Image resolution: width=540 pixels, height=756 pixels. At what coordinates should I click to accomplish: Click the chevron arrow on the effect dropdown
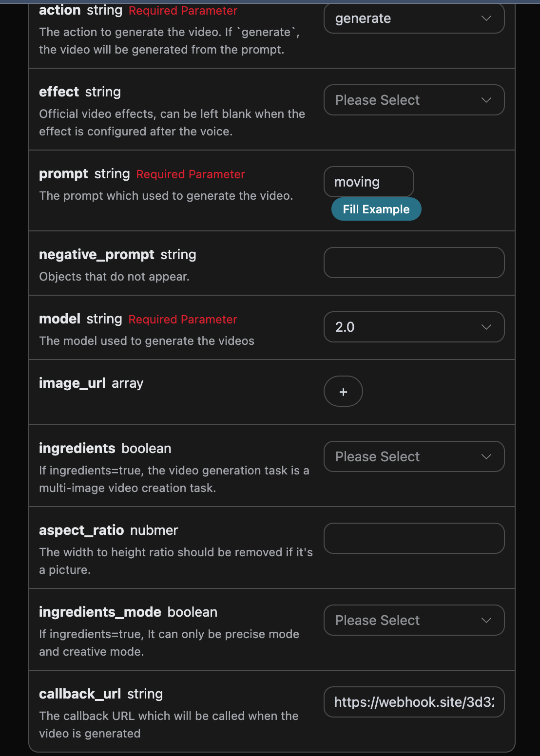pos(486,100)
